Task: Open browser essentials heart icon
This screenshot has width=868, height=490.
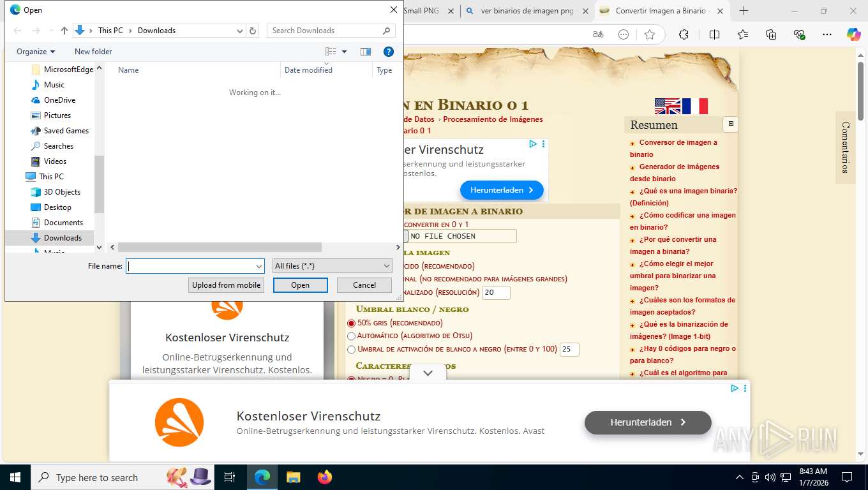Action: click(x=799, y=34)
